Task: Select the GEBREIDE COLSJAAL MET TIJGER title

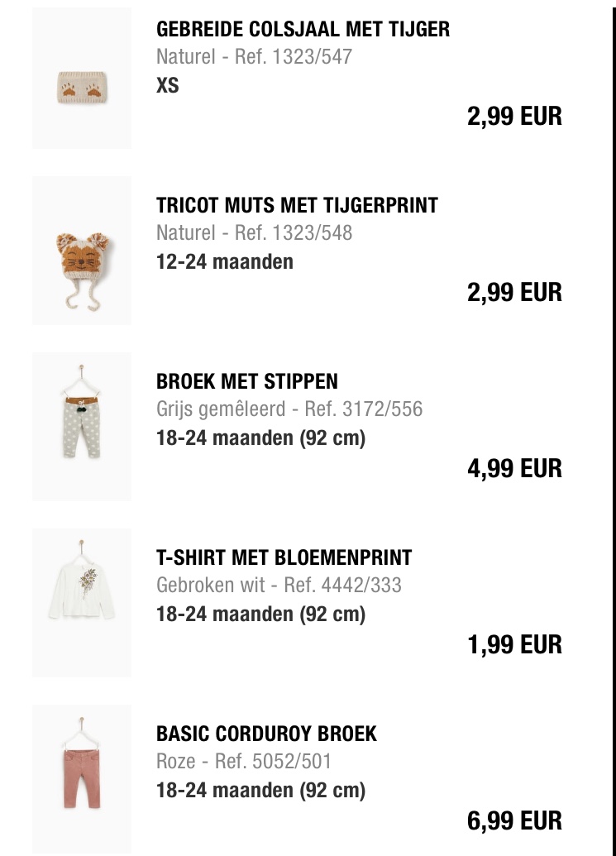Action: (x=303, y=29)
